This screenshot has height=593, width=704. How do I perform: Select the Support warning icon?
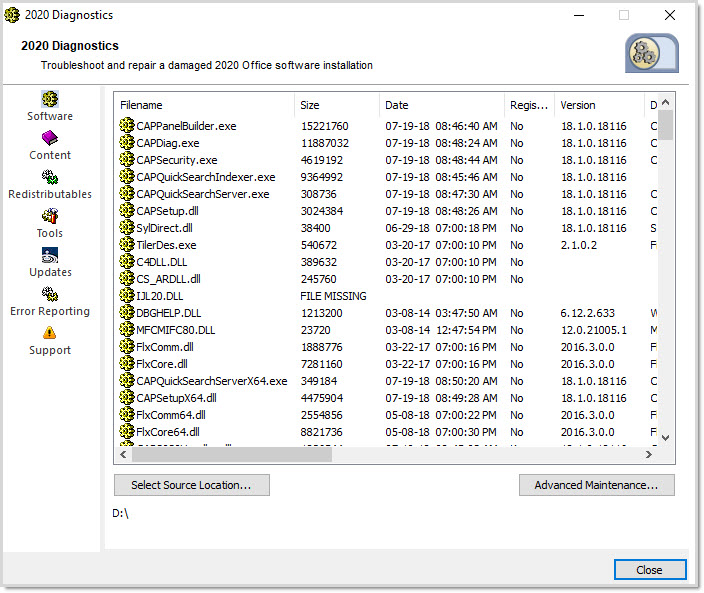point(50,333)
